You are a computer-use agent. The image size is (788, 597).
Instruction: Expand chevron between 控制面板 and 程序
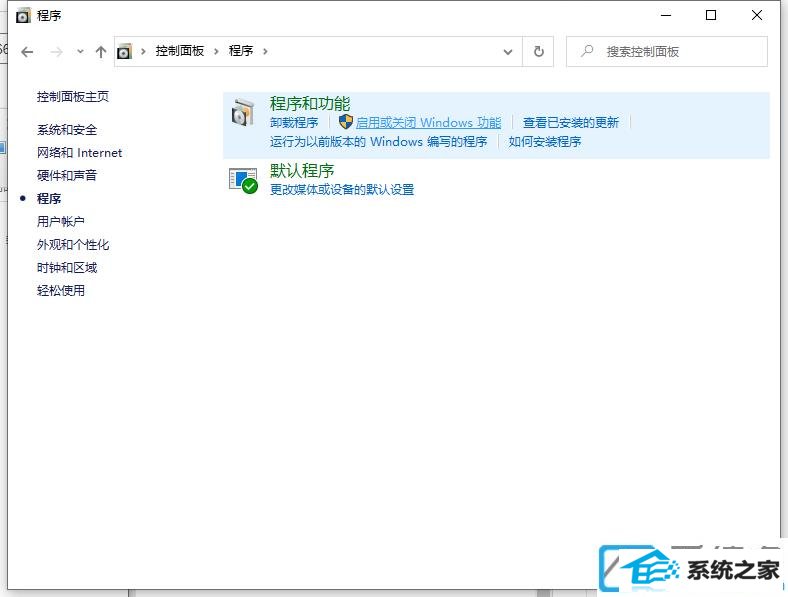tap(217, 51)
